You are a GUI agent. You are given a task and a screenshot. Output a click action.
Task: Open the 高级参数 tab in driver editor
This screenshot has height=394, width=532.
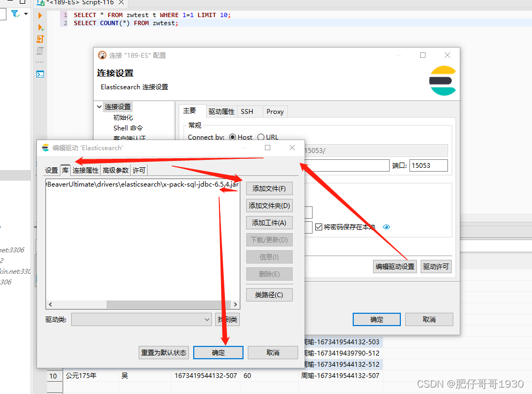[116, 171]
